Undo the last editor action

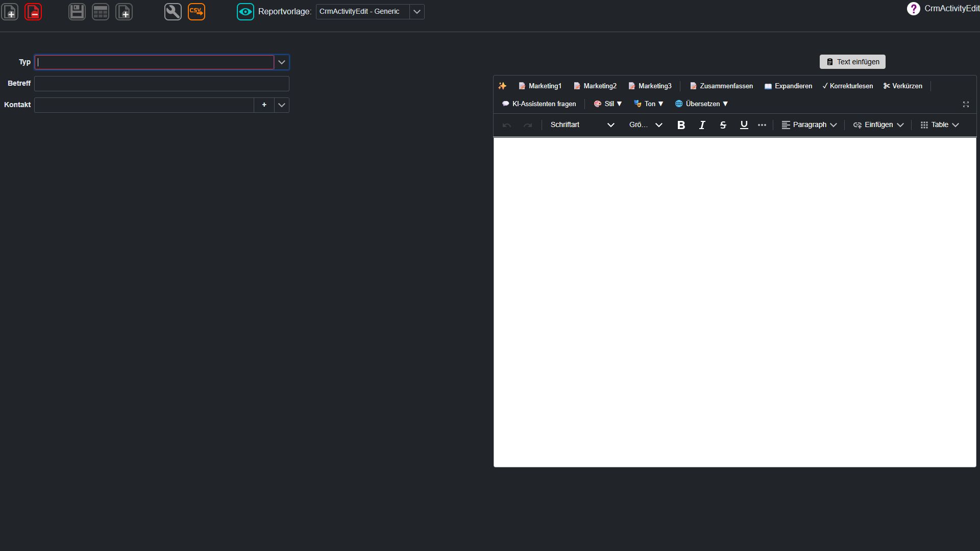click(507, 125)
